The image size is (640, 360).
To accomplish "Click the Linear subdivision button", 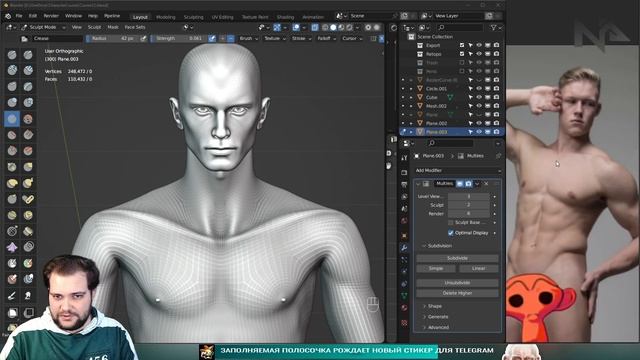I will 478,269.
